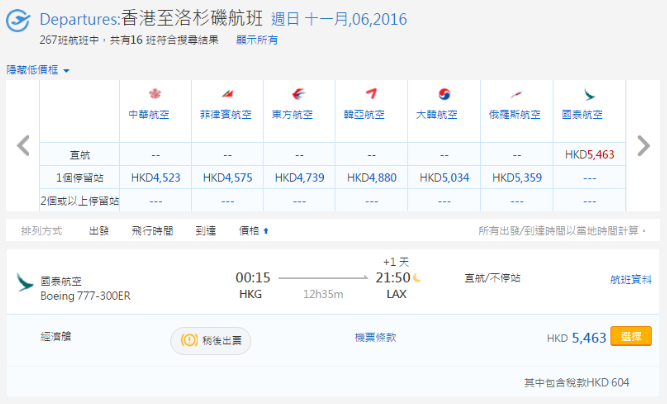Click the 12h35m flight duration
This screenshot has height=404, width=667.
point(323,294)
